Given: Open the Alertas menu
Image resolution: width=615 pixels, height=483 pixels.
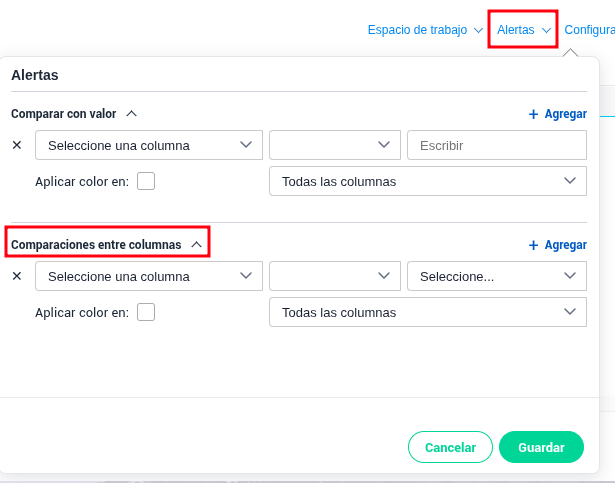Looking at the screenshot, I should (x=524, y=30).
